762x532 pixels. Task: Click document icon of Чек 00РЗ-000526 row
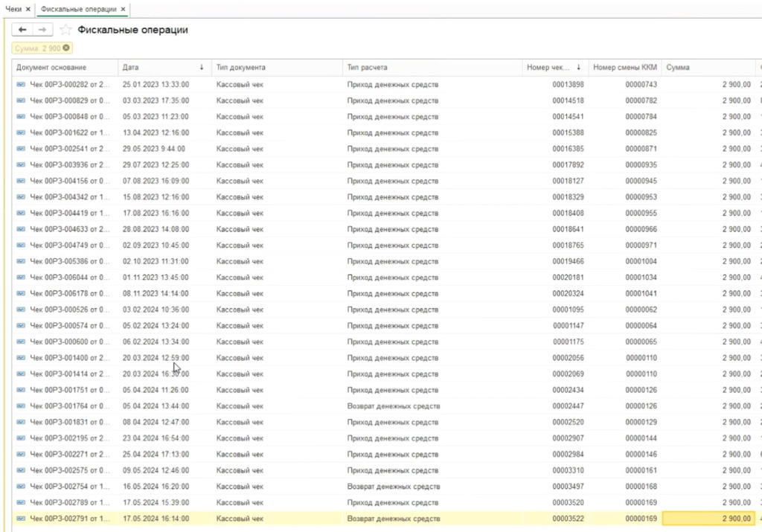(21, 310)
